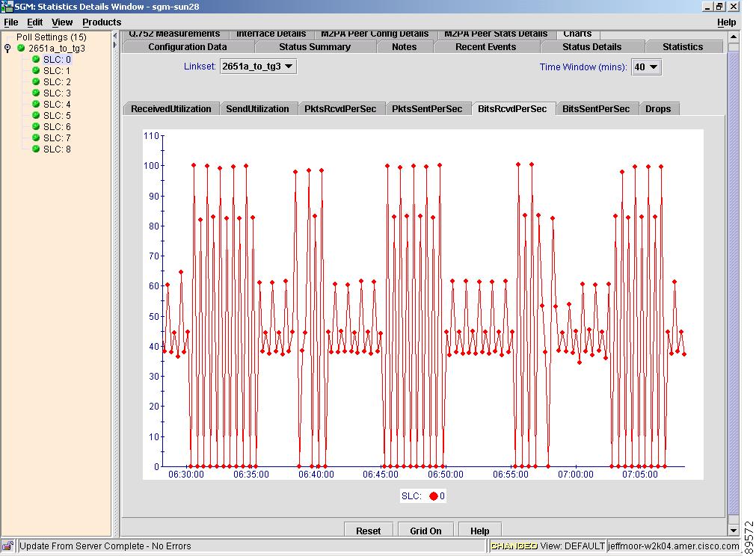The image size is (756, 556).
Task: Click the Help button below the chart
Action: point(479,531)
